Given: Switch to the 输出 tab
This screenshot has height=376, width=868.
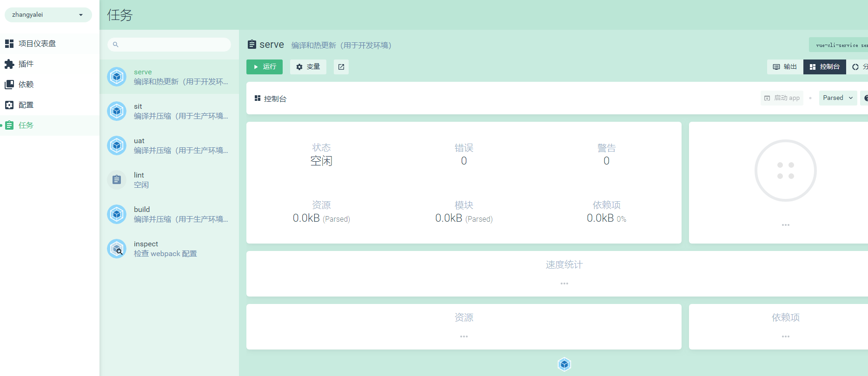Looking at the screenshot, I should point(785,67).
